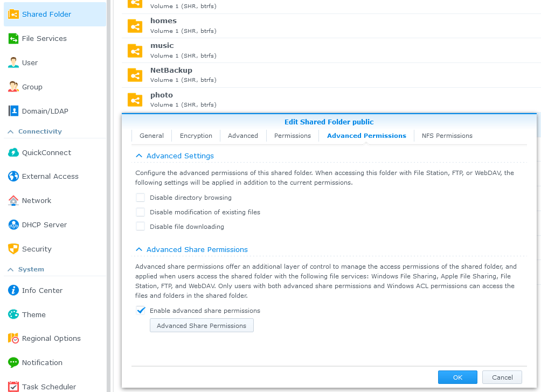Image resolution: width=541 pixels, height=392 pixels.
Task: Click the External Access globe icon
Action: 13,177
